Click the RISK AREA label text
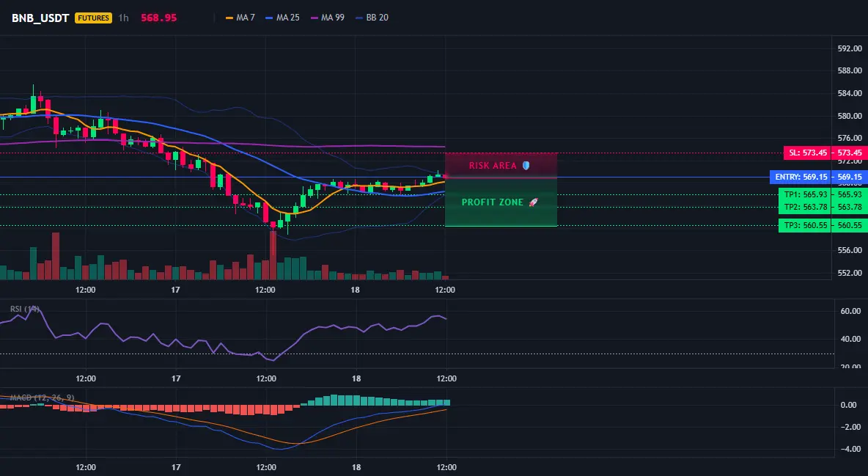Screen dimensions: 868x476 click(x=493, y=166)
